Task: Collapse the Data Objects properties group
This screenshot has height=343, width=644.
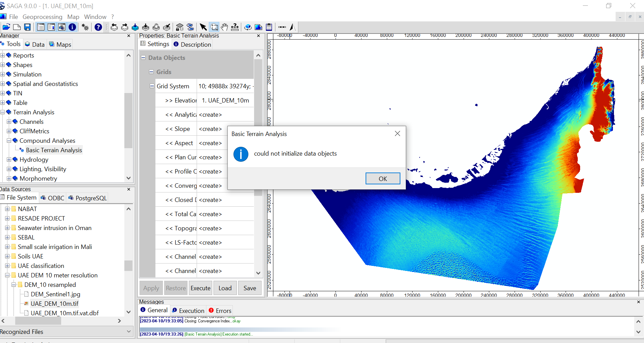Action: pos(143,58)
